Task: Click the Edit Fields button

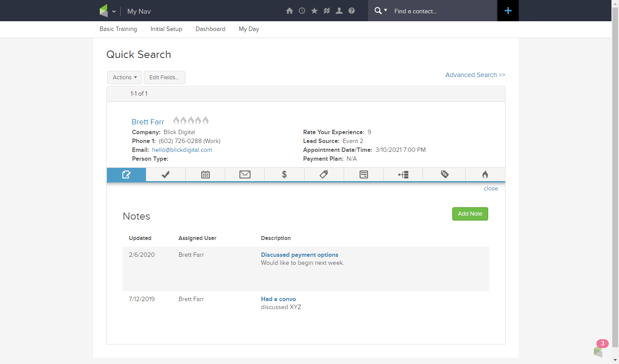Action: click(165, 77)
